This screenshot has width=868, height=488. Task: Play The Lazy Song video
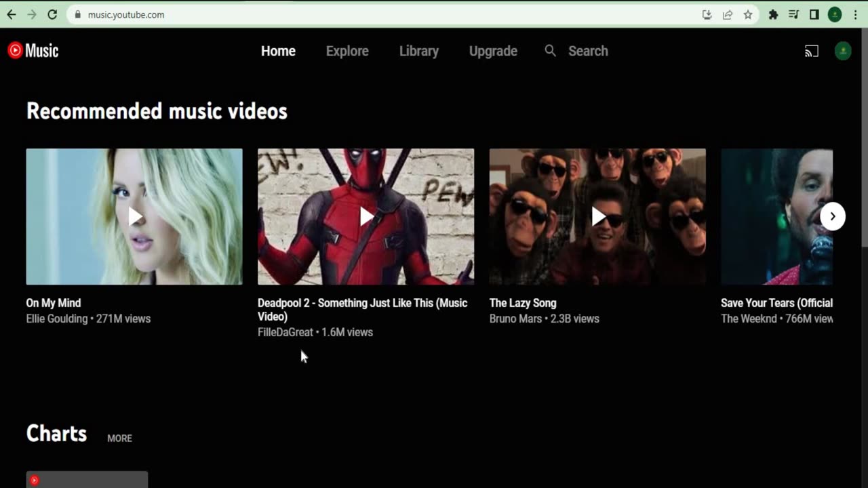pos(597,217)
